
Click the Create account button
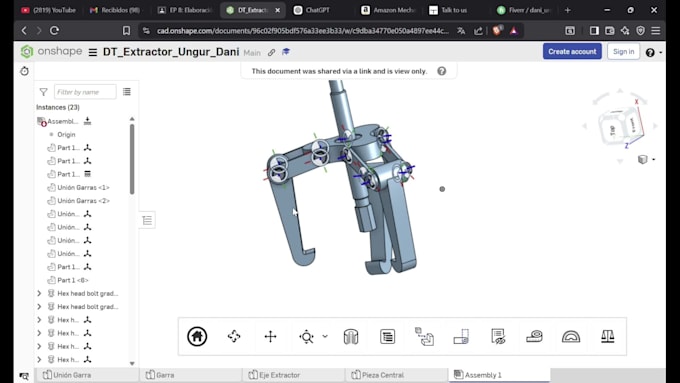[x=572, y=52]
